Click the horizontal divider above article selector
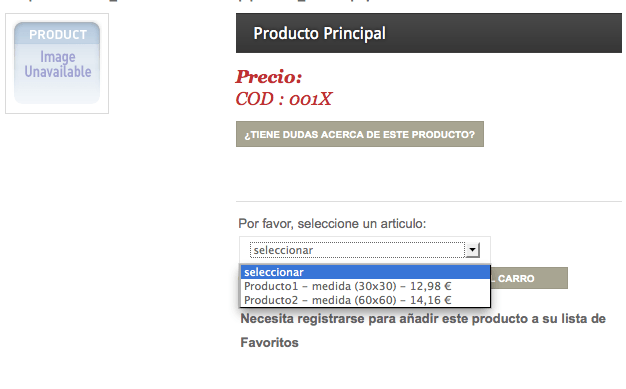The width and height of the screenshot is (626, 389). tap(429, 202)
